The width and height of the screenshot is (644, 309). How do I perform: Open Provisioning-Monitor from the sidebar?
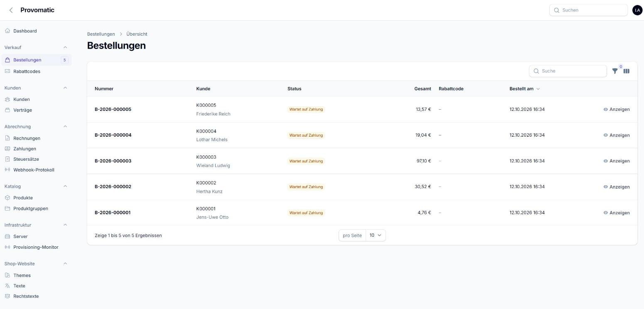coord(36,247)
